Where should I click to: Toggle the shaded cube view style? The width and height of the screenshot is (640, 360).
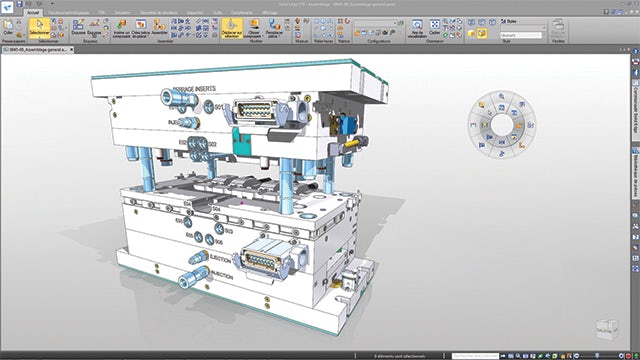coord(471,33)
